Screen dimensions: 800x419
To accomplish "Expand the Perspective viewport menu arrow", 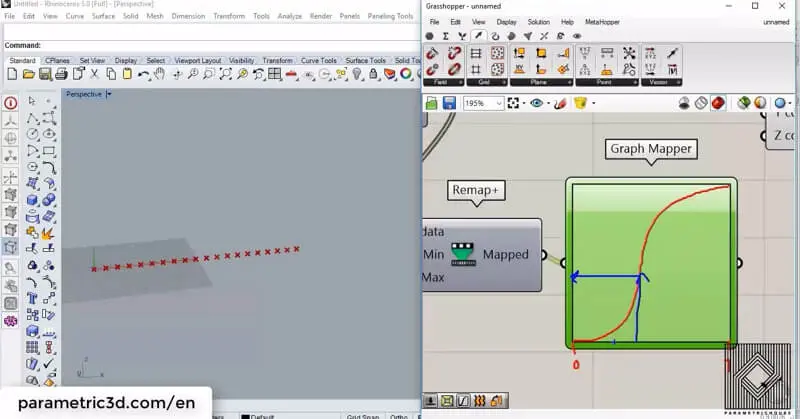I will tap(109, 94).
